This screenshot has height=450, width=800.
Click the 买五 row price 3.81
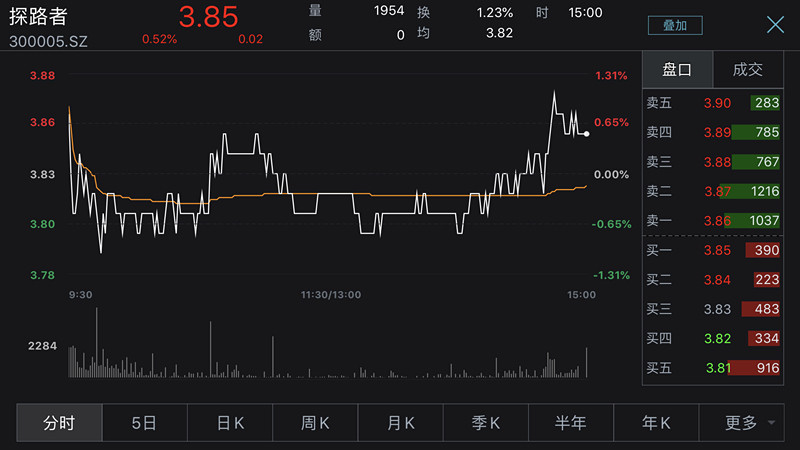(717, 368)
